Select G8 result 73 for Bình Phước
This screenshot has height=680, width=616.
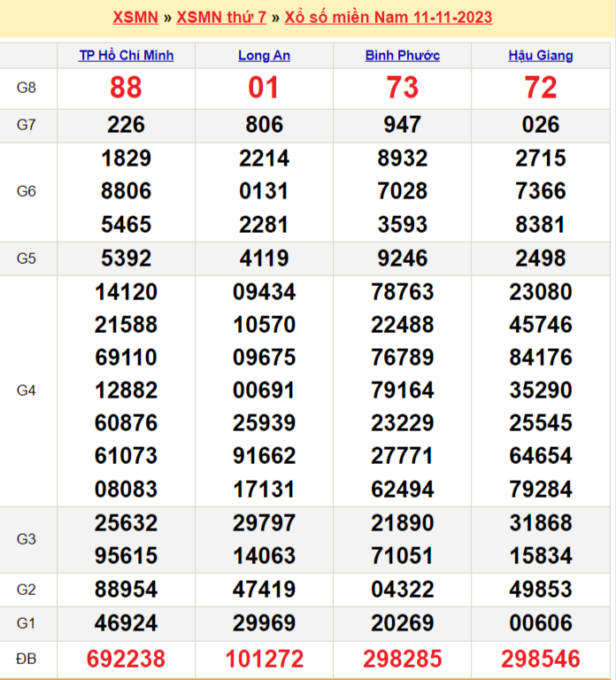point(402,88)
